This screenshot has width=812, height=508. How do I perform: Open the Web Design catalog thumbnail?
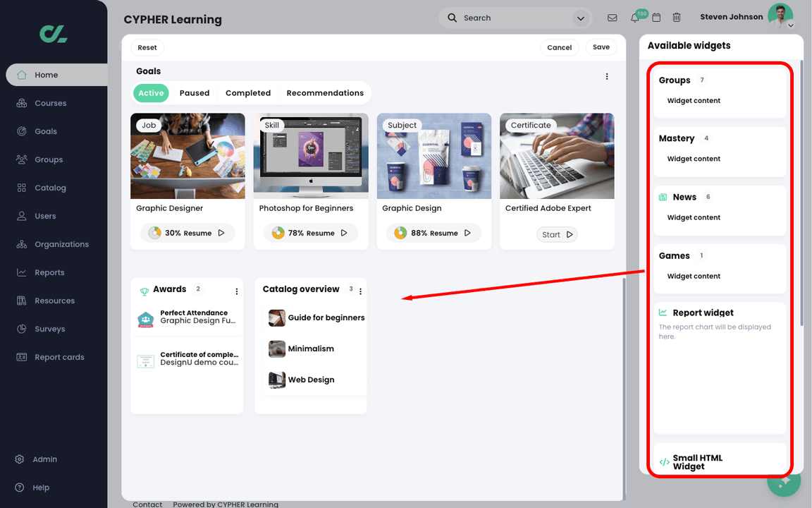[x=276, y=380]
